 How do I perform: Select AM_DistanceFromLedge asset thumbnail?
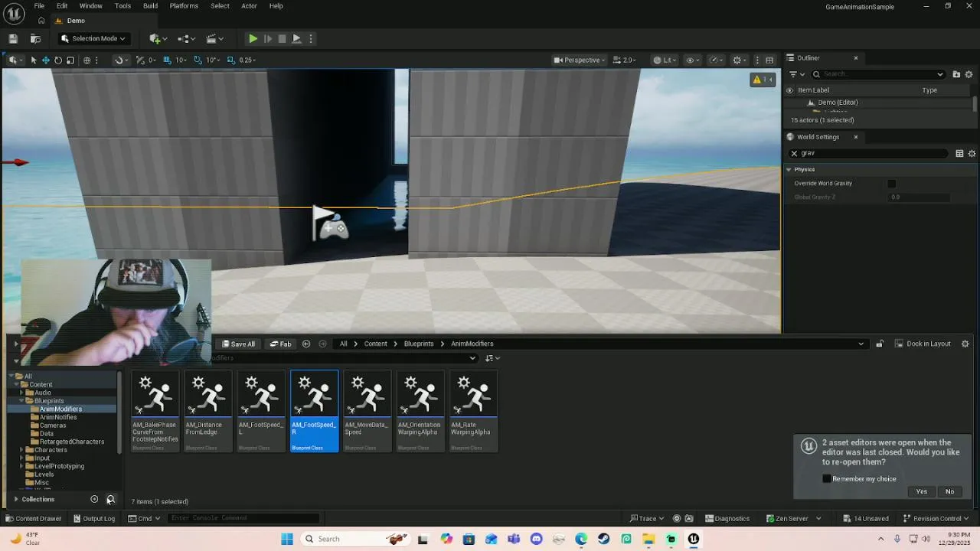point(207,411)
